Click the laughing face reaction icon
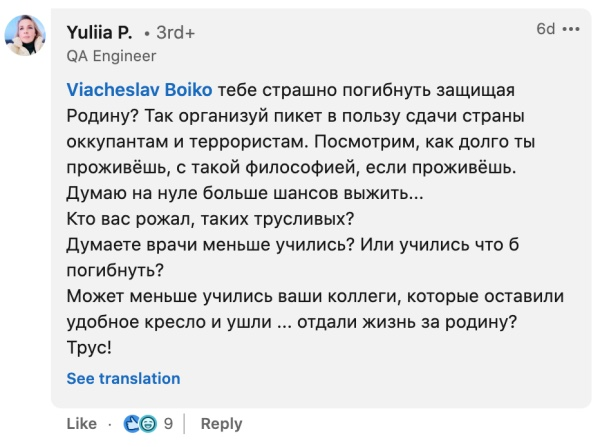 [x=147, y=424]
